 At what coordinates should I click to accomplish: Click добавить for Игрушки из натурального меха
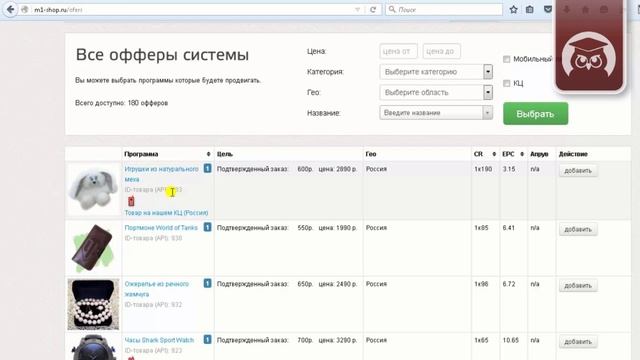(x=578, y=171)
